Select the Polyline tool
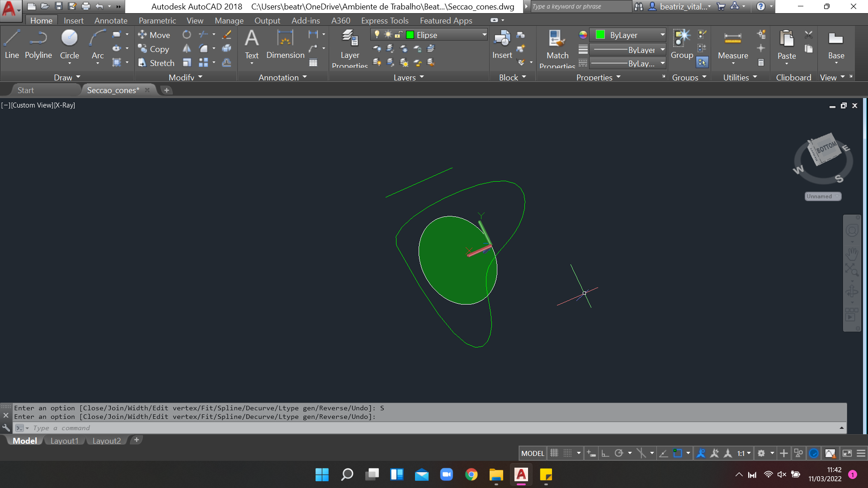Screen dimensions: 868x488 (x=38, y=44)
